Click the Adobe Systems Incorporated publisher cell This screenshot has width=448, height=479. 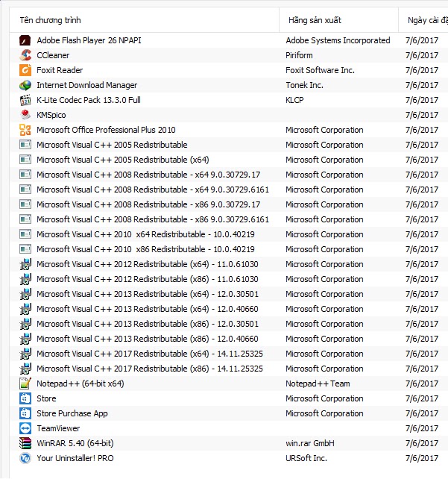[338, 40]
